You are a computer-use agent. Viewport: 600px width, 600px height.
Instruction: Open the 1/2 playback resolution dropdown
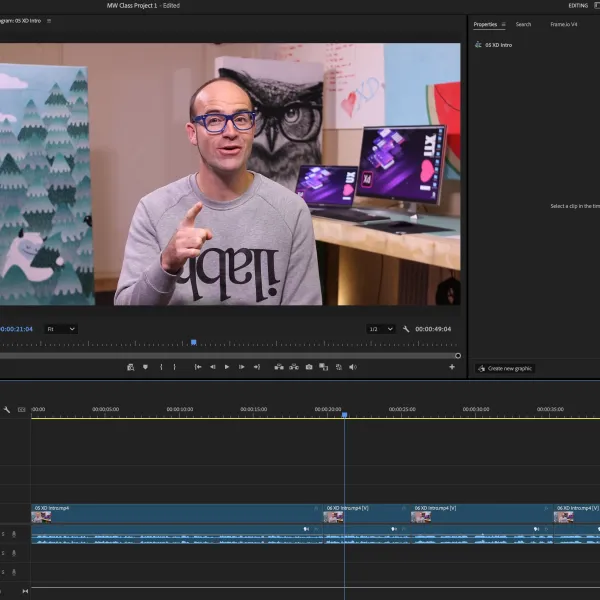click(x=381, y=329)
